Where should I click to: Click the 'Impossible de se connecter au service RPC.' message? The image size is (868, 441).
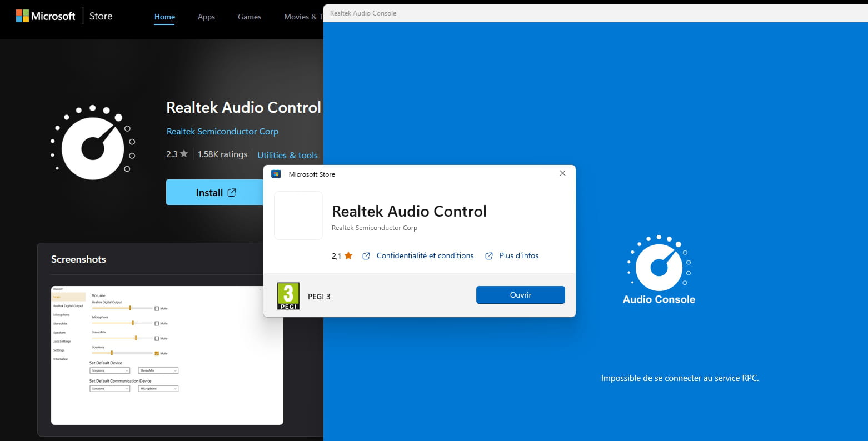click(680, 378)
